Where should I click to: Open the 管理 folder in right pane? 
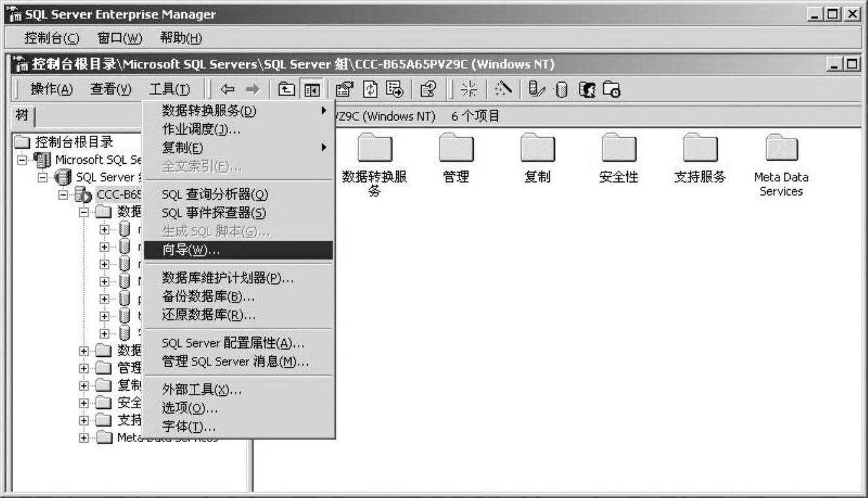pos(455,158)
